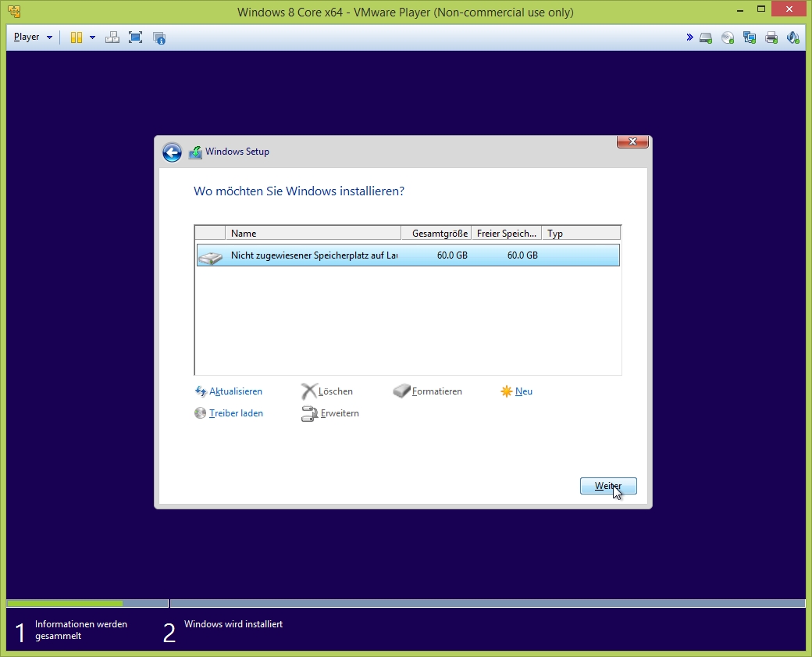Click the drive icon in the disk row
This screenshot has width=812, height=657.
[210, 258]
